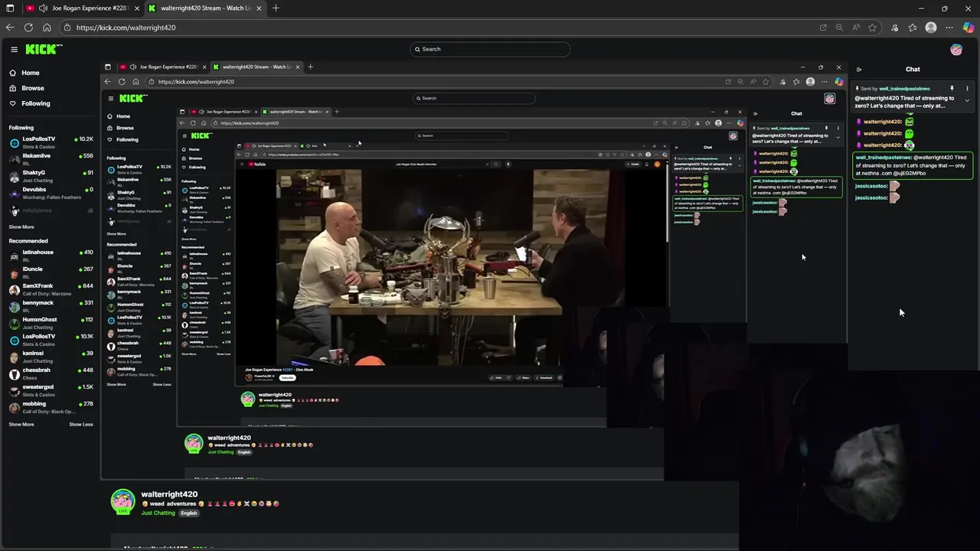
Task: Open the Favorites list toolbar icon
Action: [x=913, y=28]
